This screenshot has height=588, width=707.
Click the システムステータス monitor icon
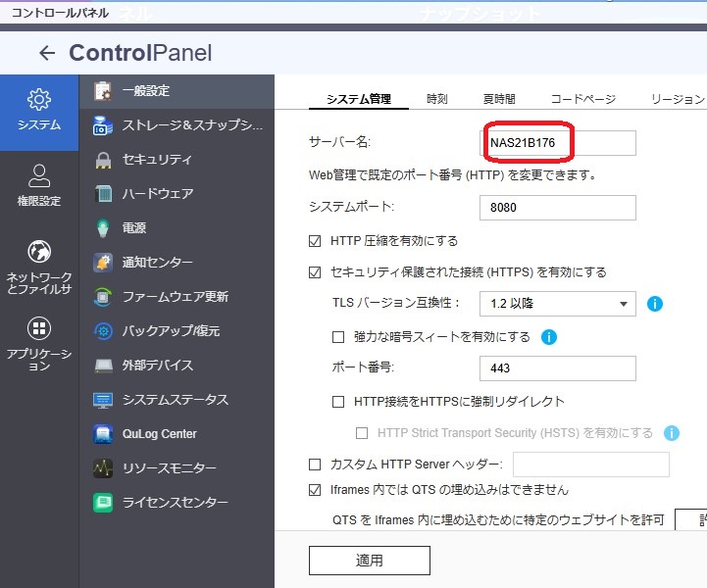(x=103, y=400)
